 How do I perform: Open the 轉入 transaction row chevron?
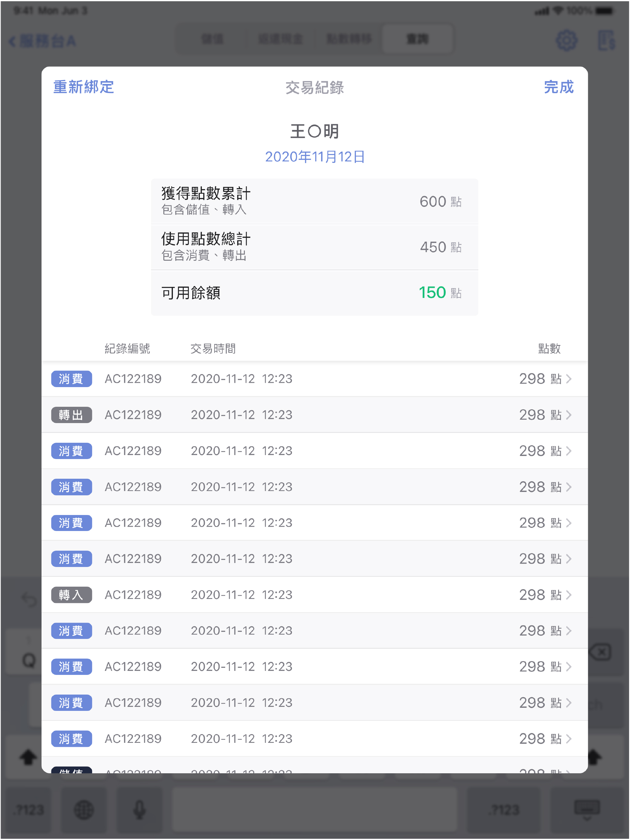(569, 595)
